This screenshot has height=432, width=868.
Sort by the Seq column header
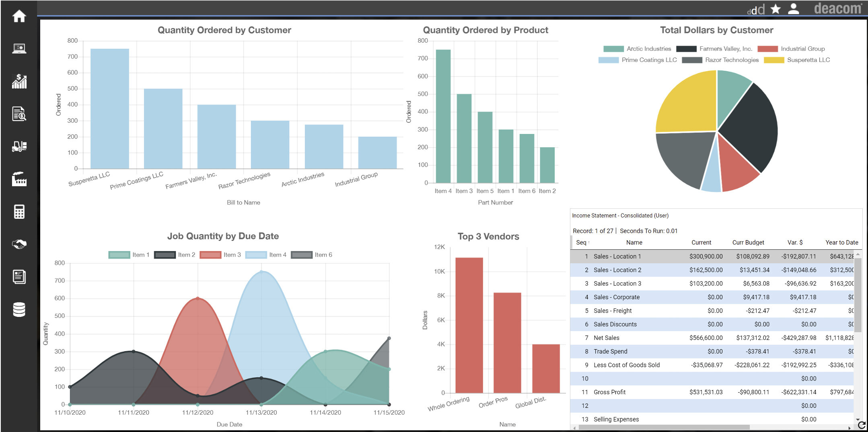[x=581, y=242]
